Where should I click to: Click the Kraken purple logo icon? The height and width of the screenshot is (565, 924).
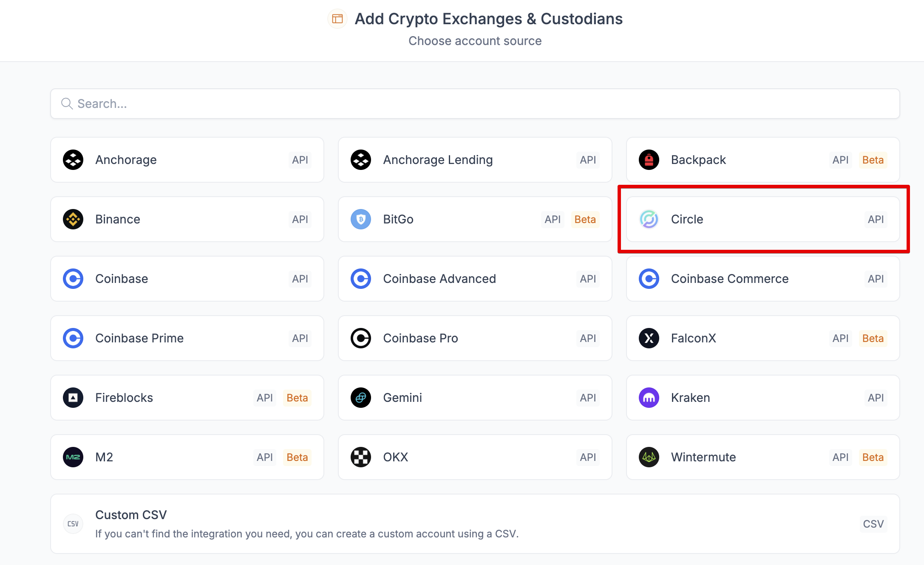pyautogui.click(x=649, y=398)
